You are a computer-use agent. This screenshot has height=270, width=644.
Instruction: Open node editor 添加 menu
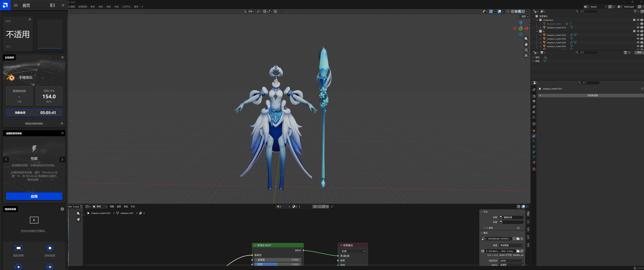pyautogui.click(x=125, y=206)
